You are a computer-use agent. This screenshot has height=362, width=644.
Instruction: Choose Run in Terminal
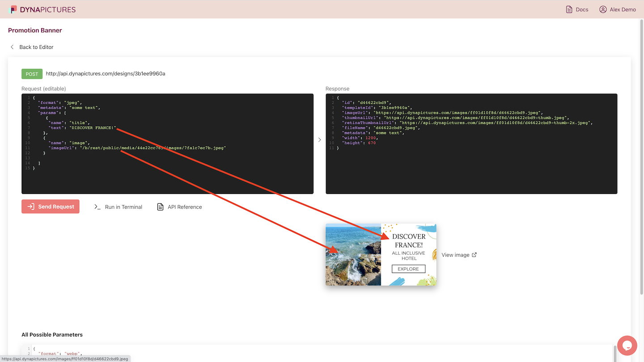pos(123,207)
